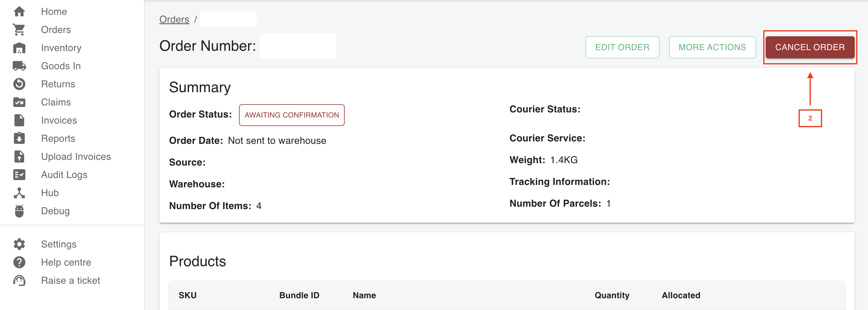Click the Orders shopping cart icon
Screen dimensions: 868x310
(19, 30)
